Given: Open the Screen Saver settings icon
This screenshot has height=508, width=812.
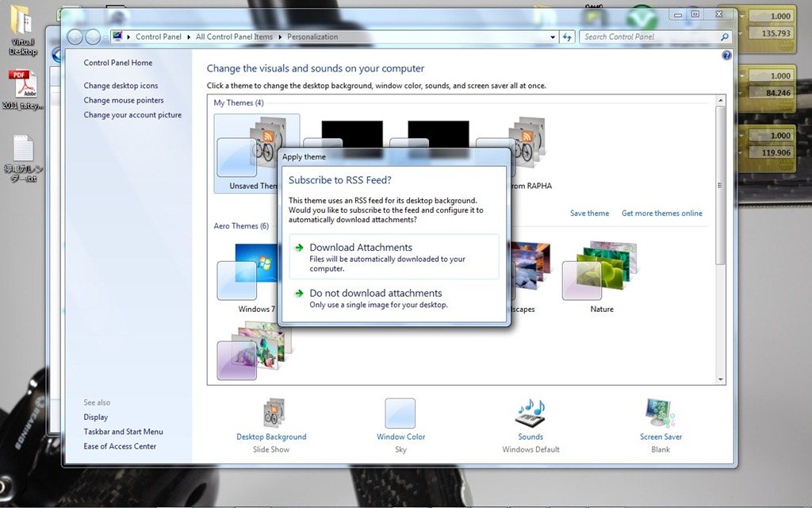Looking at the screenshot, I should (x=660, y=414).
